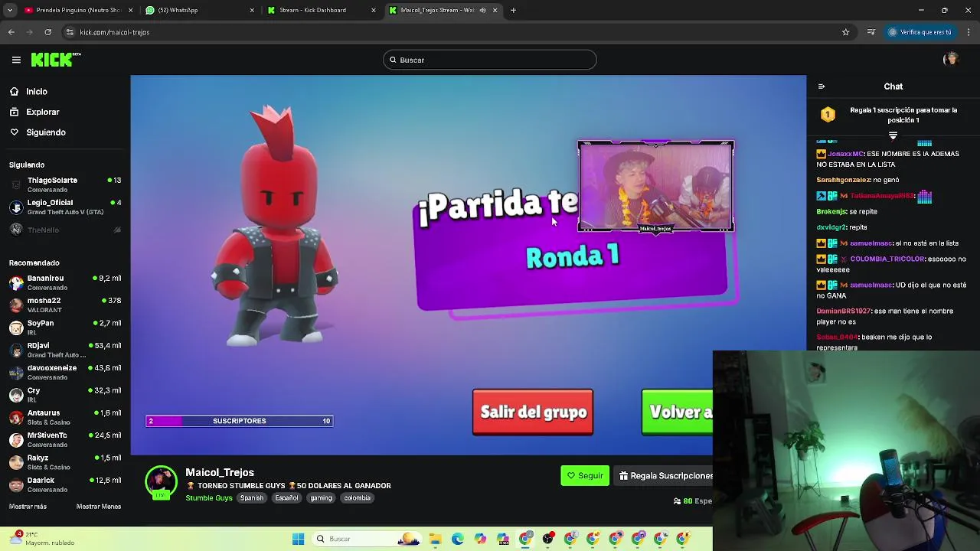Click the Maicol_Trejos channel name
Screen dimensions: 980x551
pyautogui.click(x=220, y=473)
